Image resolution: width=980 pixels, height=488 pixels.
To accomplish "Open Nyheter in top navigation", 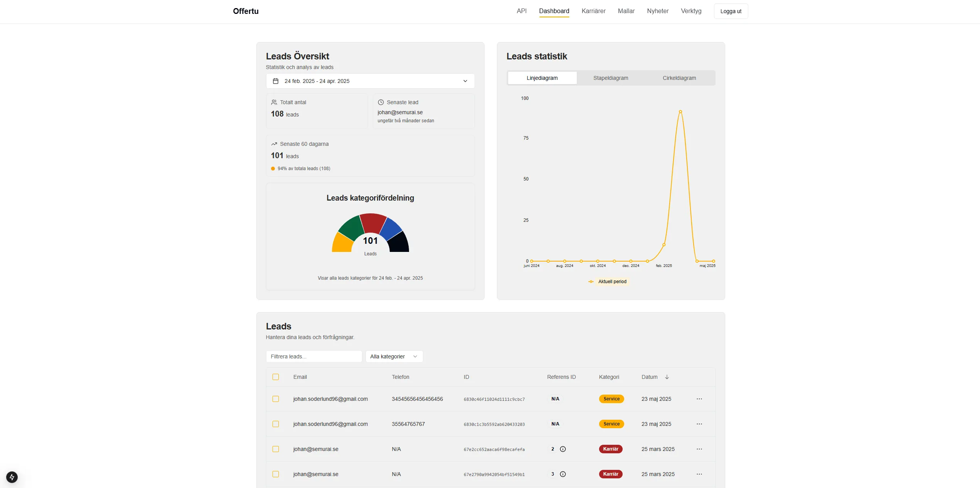I will tap(658, 11).
